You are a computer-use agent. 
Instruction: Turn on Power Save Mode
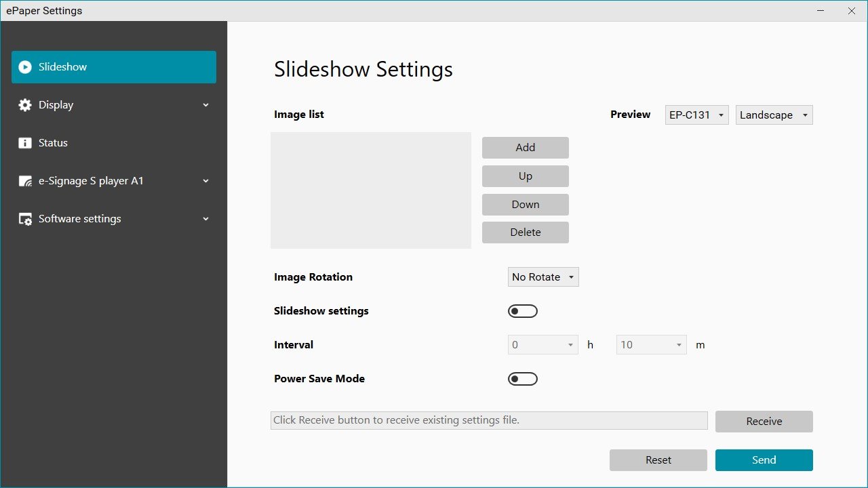pyautogui.click(x=522, y=378)
